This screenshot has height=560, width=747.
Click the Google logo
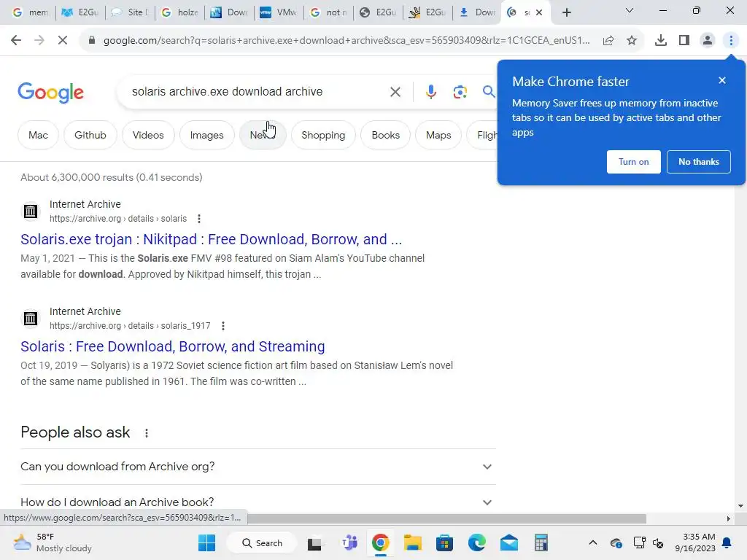[50, 93]
